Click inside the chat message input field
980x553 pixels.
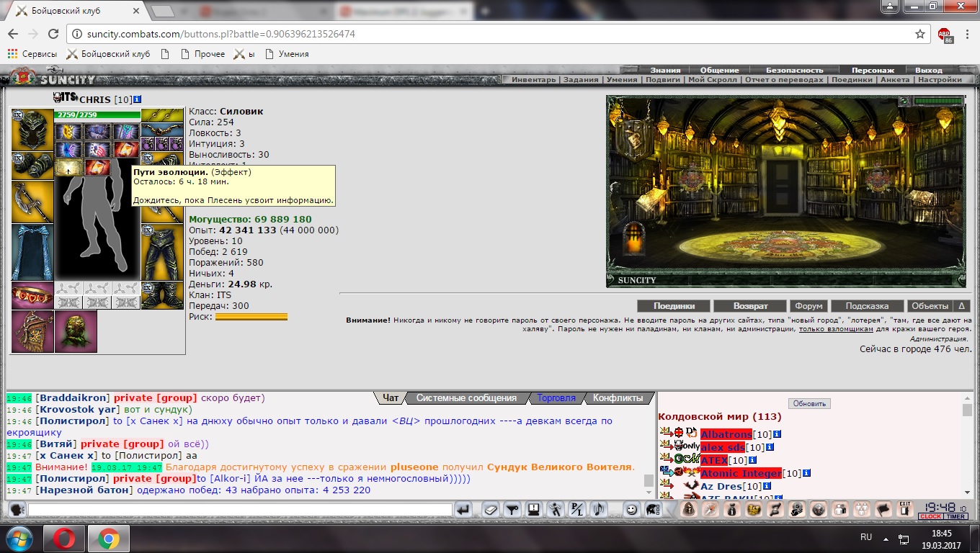[240, 509]
